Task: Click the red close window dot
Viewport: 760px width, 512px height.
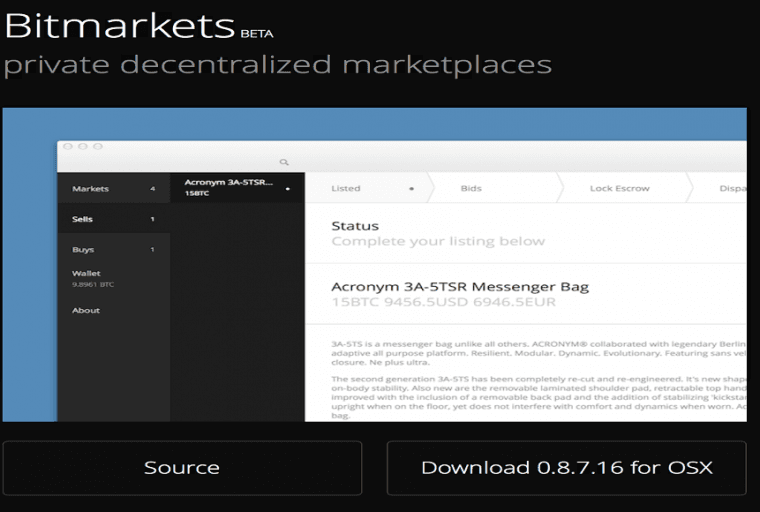Action: [x=68, y=146]
